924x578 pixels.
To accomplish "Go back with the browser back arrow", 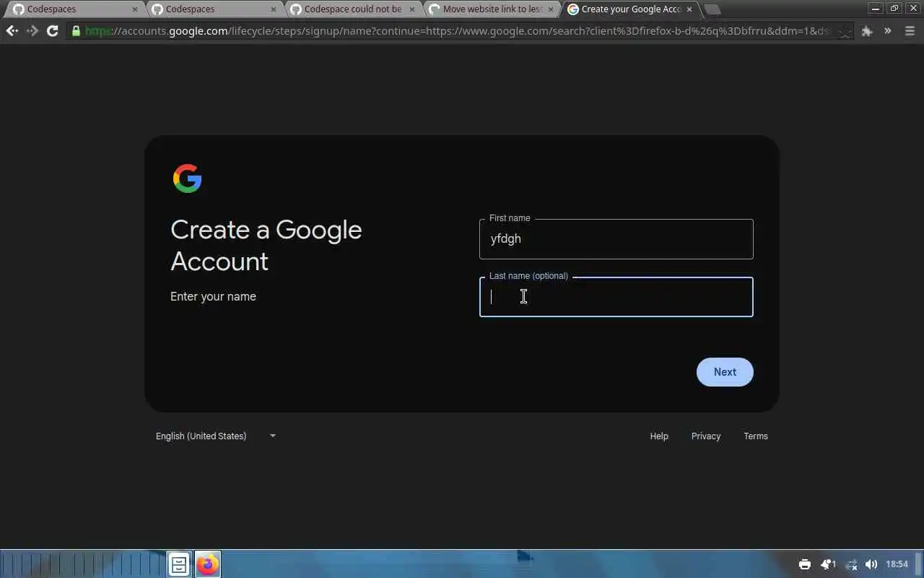I will (12, 31).
